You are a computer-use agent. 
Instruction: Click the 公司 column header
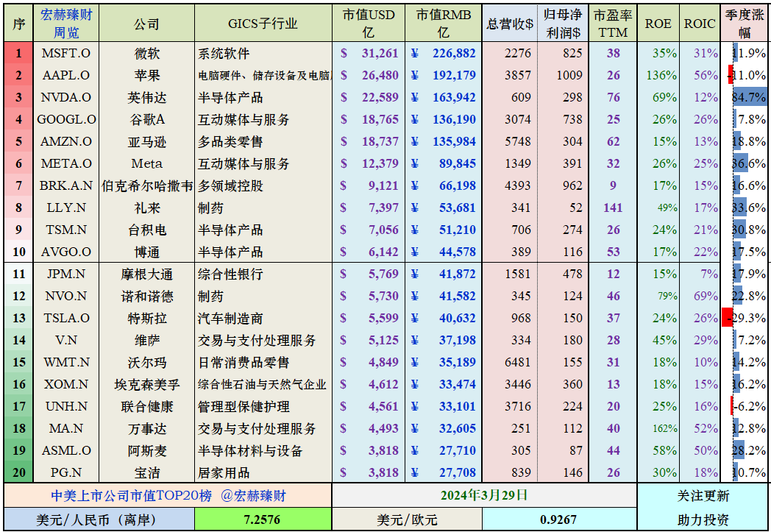point(146,23)
